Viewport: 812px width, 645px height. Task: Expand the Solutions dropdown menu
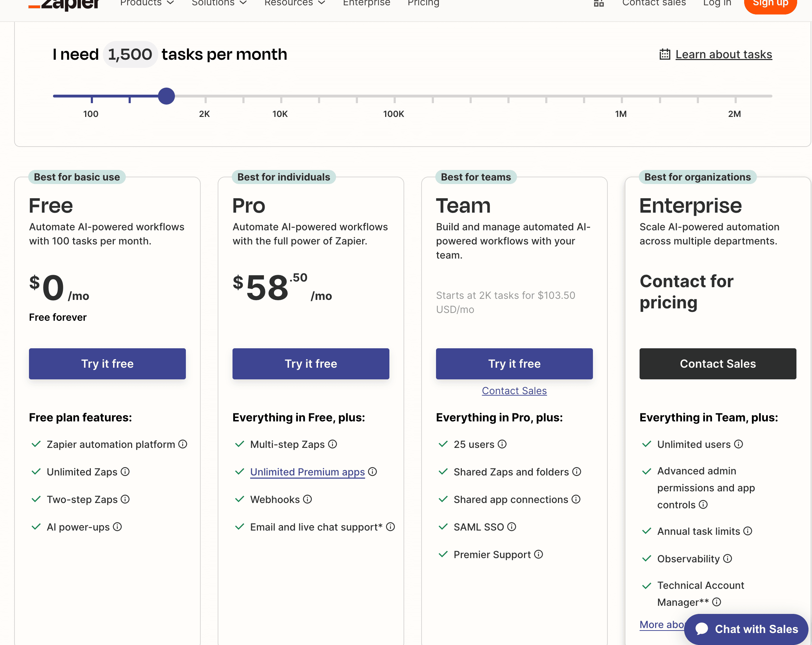[219, 3]
